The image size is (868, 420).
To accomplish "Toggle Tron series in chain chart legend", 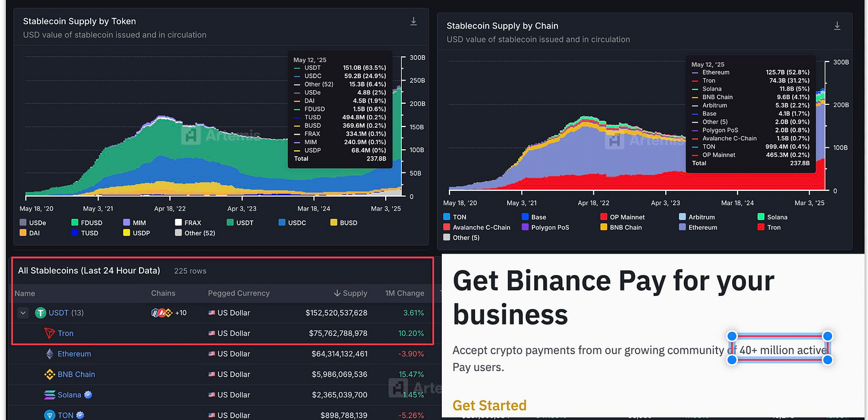I will point(769,227).
